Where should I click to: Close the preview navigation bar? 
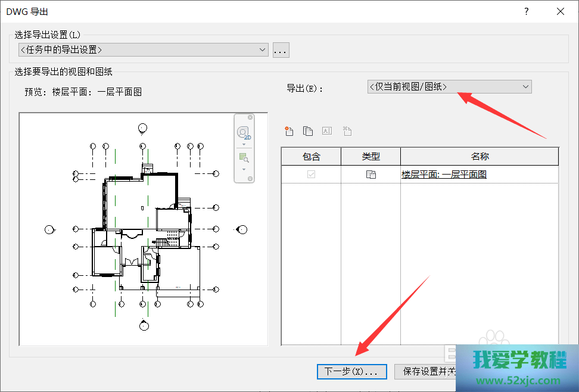pos(250,117)
